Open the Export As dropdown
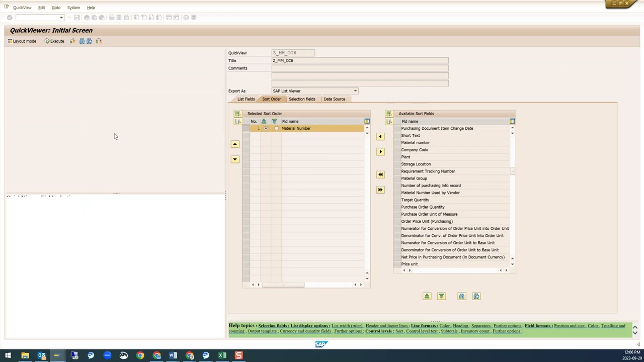 355,91
